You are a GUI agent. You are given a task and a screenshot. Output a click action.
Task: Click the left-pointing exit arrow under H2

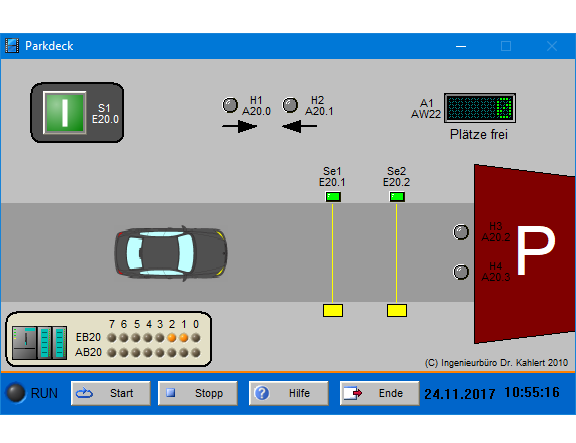(x=299, y=126)
